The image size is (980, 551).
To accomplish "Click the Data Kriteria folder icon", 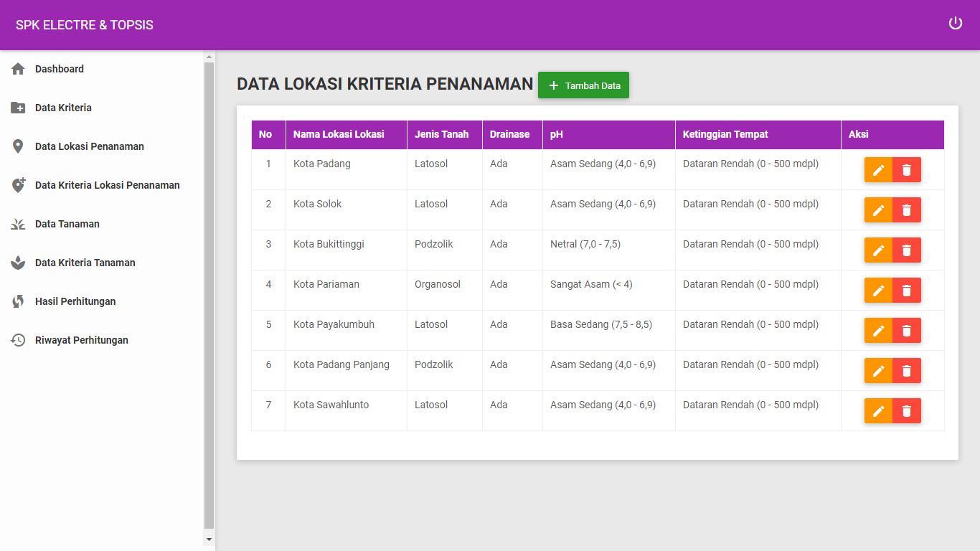I will click(18, 108).
